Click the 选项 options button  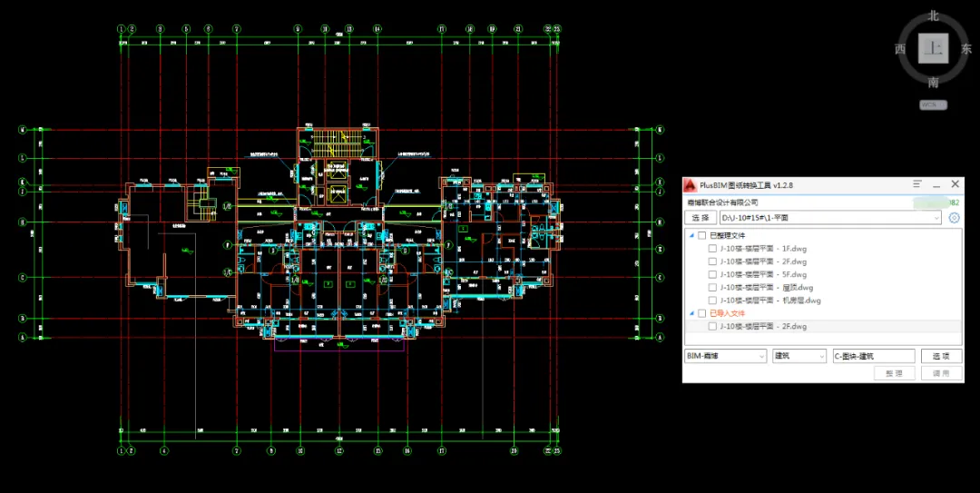coord(941,356)
